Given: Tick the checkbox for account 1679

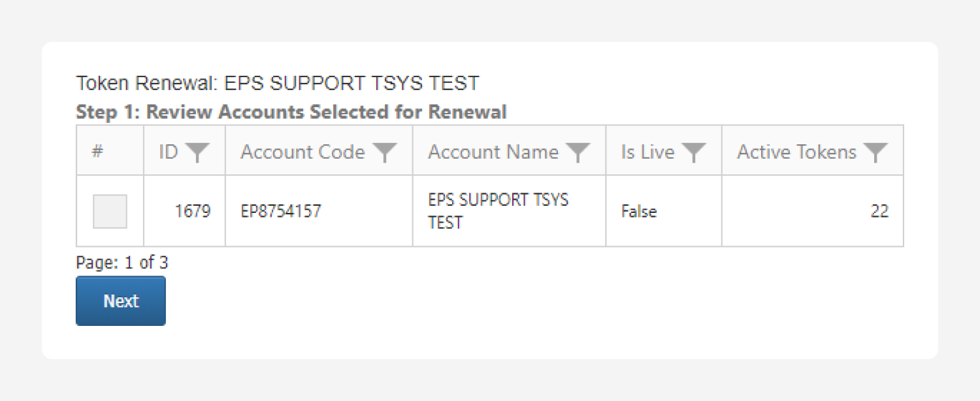Looking at the screenshot, I should pos(110,212).
